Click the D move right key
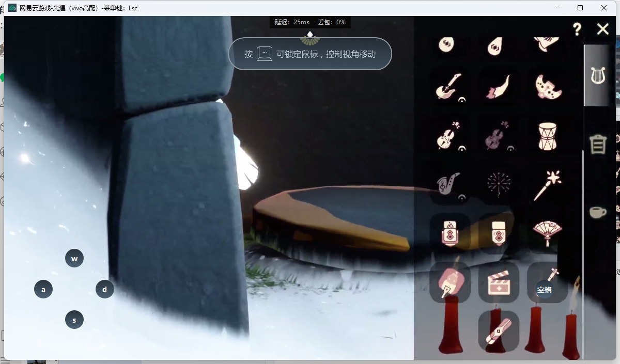This screenshot has height=364, width=620. [105, 289]
